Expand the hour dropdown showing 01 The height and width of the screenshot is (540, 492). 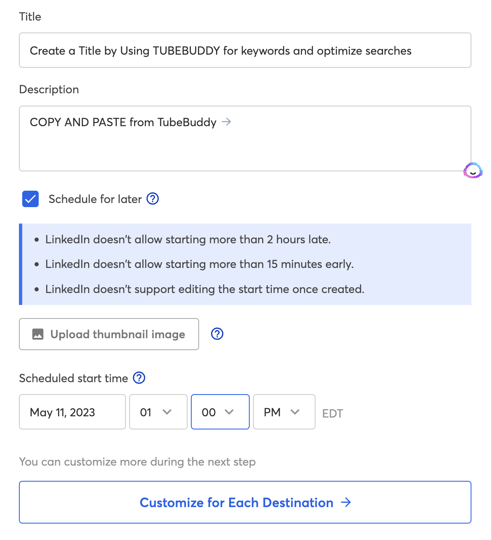coord(158,412)
